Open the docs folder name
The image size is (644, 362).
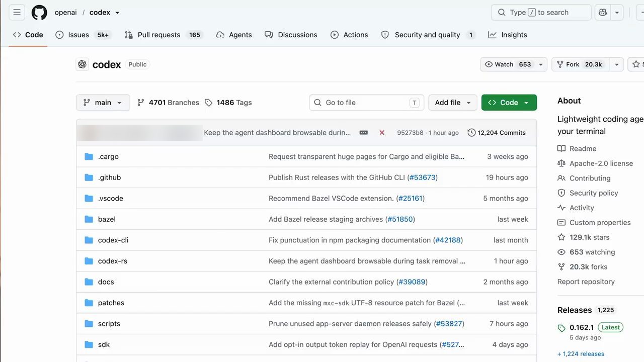coord(106,282)
